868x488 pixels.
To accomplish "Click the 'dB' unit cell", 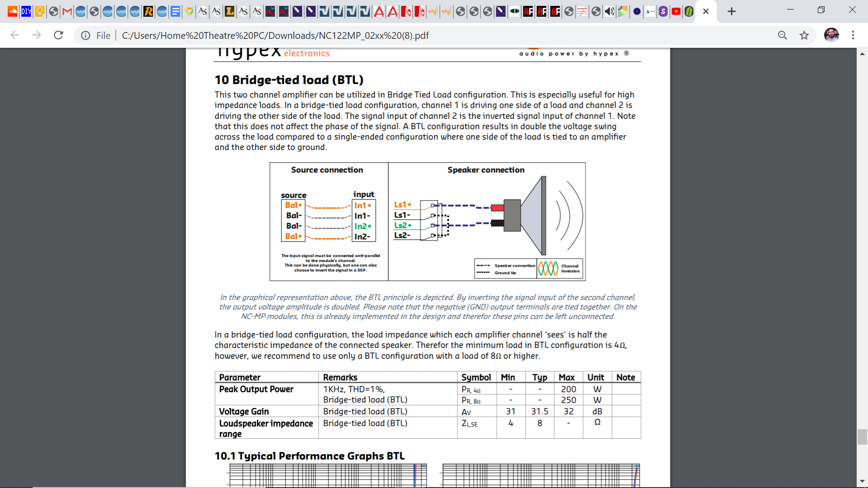I will tap(597, 412).
